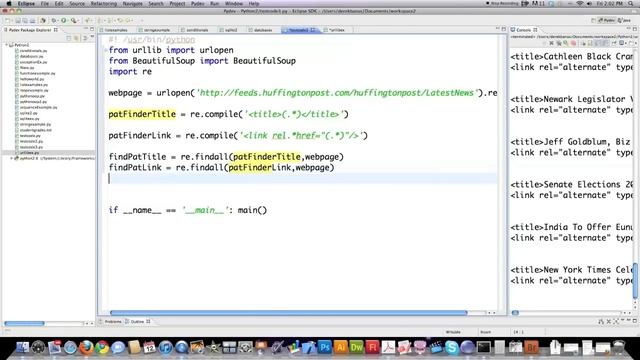The height and width of the screenshot is (360, 640).
Task: Open the Apple menu
Action: (x=9, y=3)
